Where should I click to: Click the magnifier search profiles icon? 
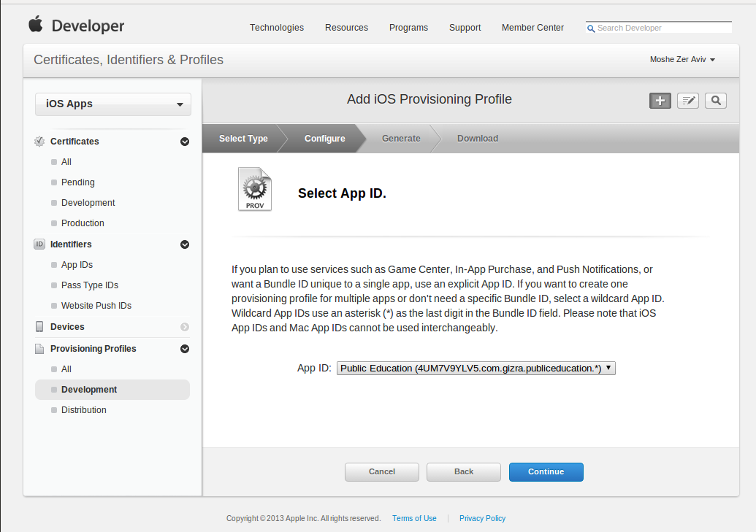(x=716, y=101)
